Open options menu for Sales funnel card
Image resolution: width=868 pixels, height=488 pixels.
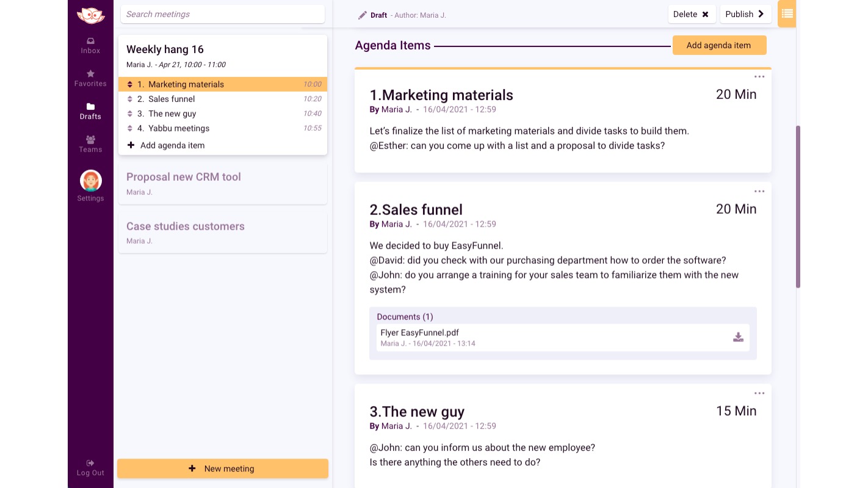(x=759, y=191)
